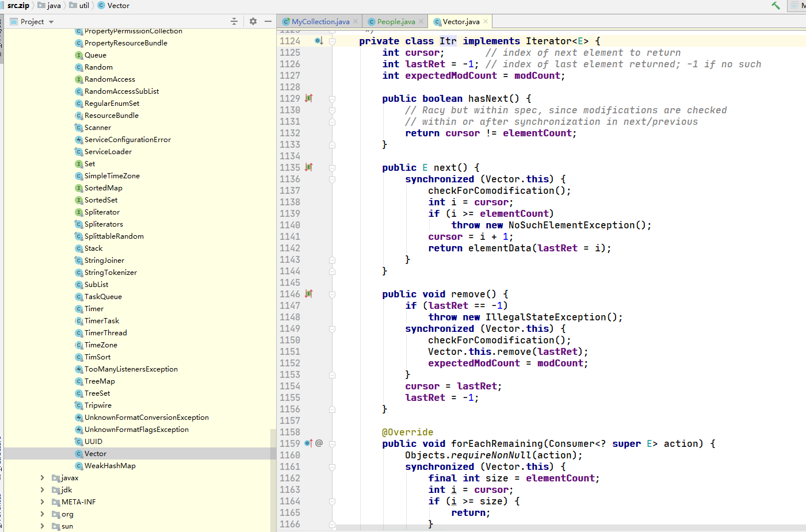Switch to the People.java tab

pos(396,22)
